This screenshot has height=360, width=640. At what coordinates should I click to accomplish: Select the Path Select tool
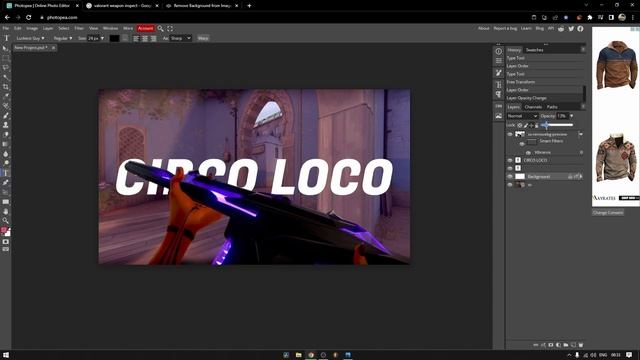tap(5, 192)
